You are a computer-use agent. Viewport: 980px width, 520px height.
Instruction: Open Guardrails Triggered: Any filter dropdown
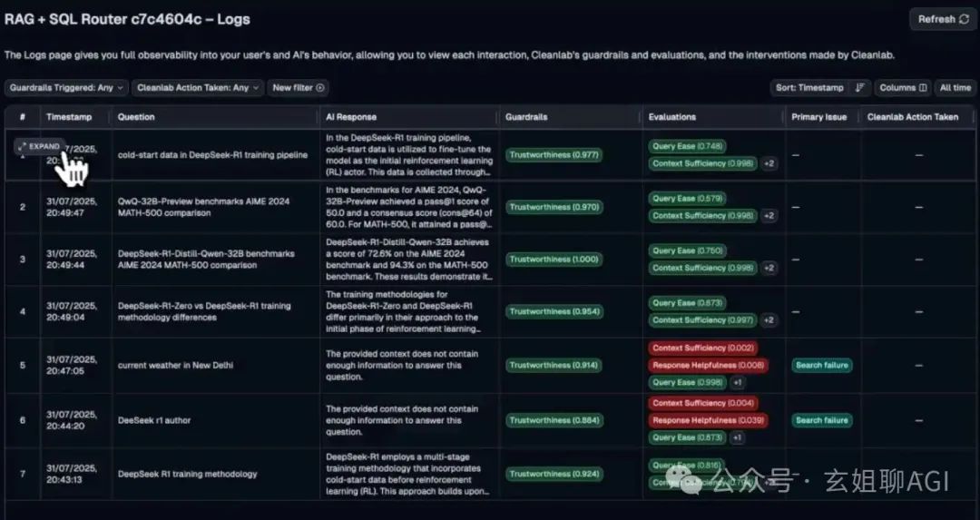(x=66, y=88)
